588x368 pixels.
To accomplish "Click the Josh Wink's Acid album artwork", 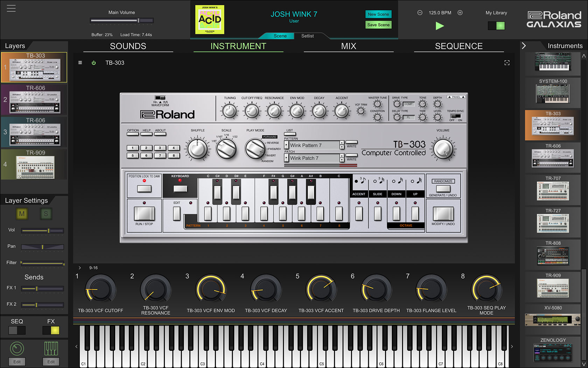I will (x=210, y=20).
